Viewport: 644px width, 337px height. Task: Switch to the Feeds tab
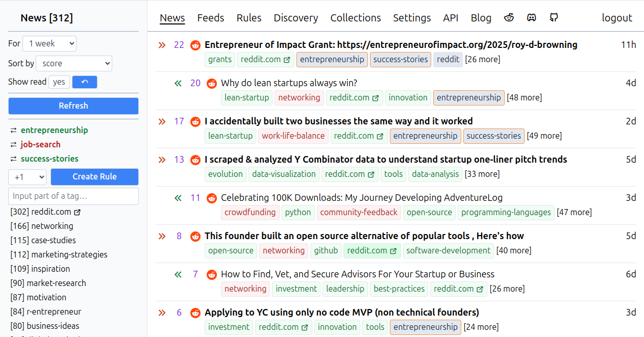click(211, 18)
